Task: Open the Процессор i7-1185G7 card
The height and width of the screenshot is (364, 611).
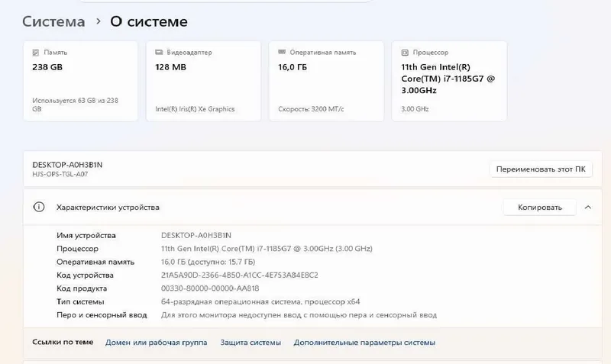Action: point(449,81)
